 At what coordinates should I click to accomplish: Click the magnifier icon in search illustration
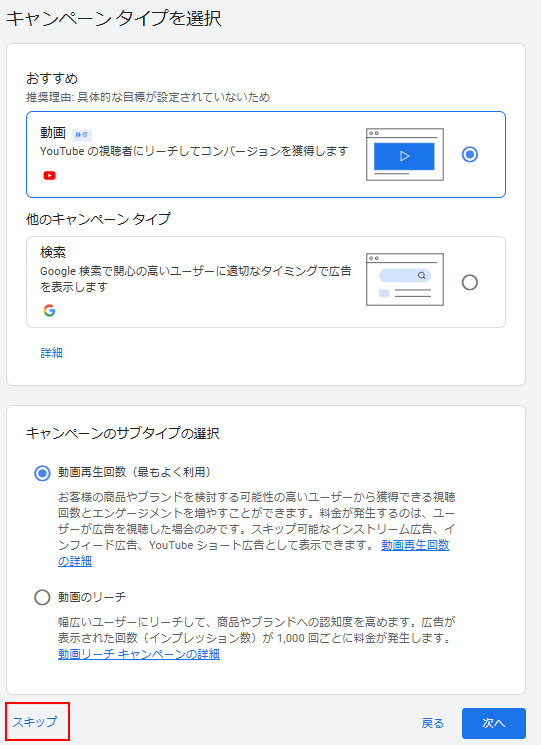coord(421,276)
